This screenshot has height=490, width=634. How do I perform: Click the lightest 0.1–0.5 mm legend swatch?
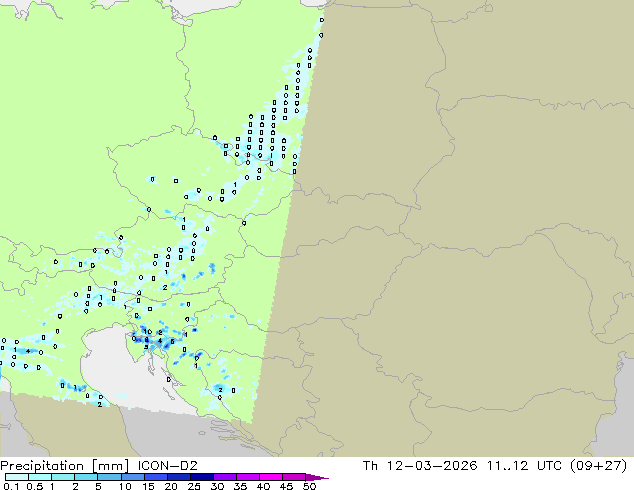tap(17, 477)
